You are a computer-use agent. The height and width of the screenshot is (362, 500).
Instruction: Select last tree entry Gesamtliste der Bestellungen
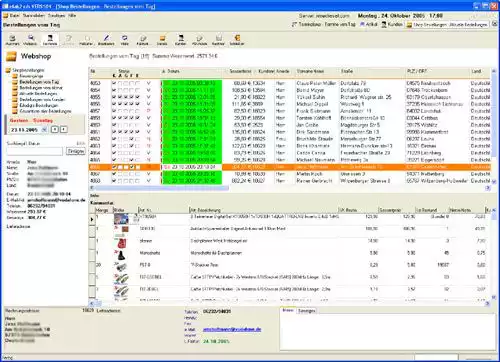45,111
